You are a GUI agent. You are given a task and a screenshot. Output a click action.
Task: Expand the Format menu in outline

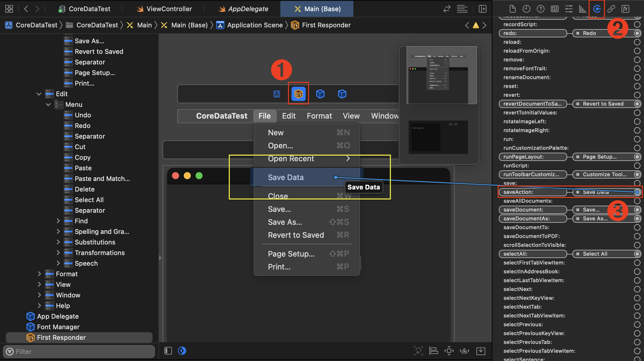click(x=39, y=274)
